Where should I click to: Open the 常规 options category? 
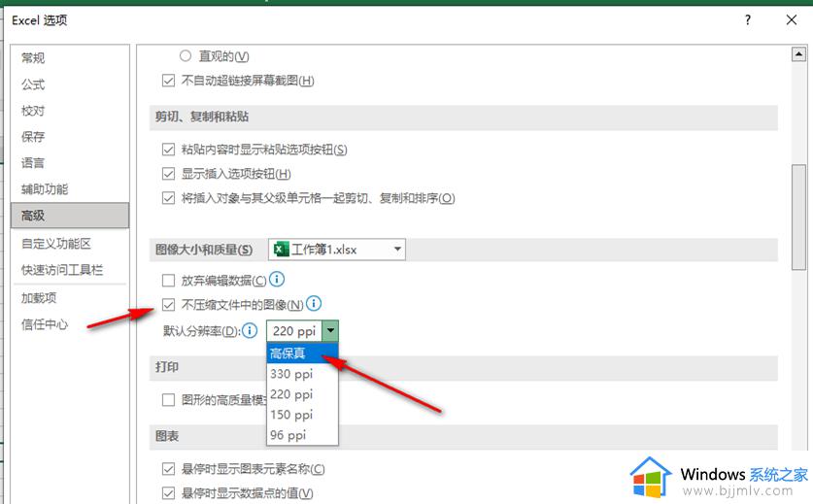pos(70,57)
